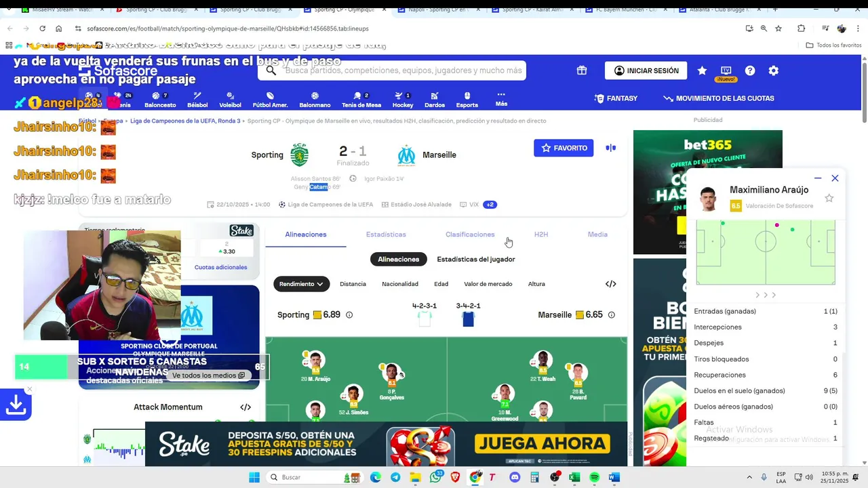Click the Ve todos los medios button
The image size is (868, 488).
click(208, 375)
